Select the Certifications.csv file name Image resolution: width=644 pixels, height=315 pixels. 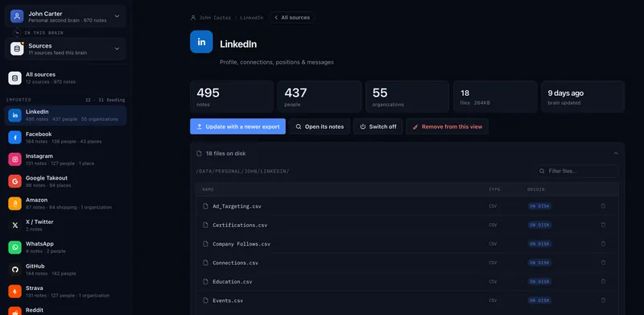pyautogui.click(x=240, y=225)
